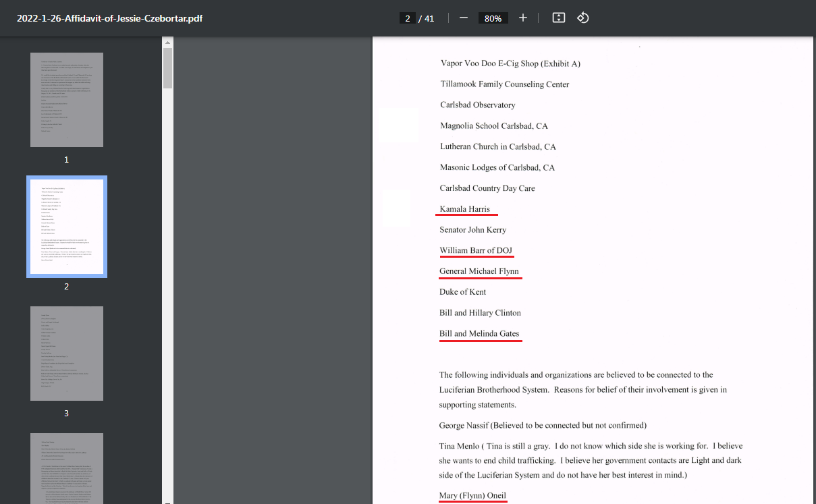Click the thumbnail sidebar scrollbar handle
The image size is (816, 504).
(x=167, y=67)
